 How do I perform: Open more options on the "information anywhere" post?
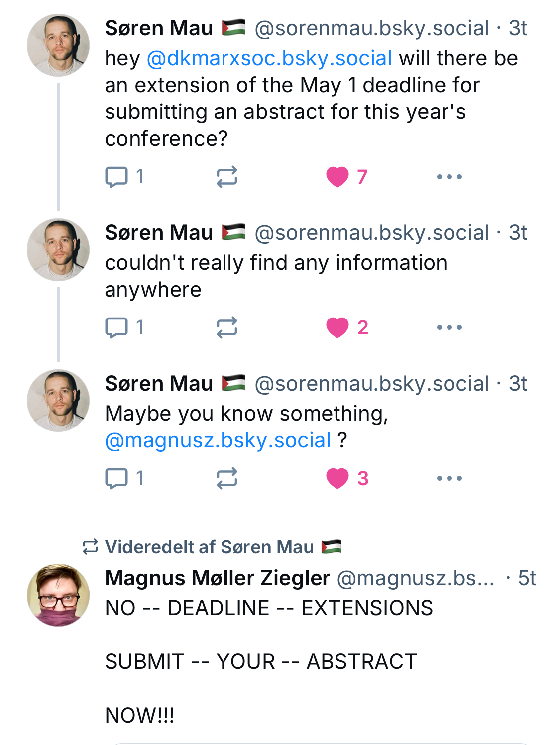coord(449,327)
